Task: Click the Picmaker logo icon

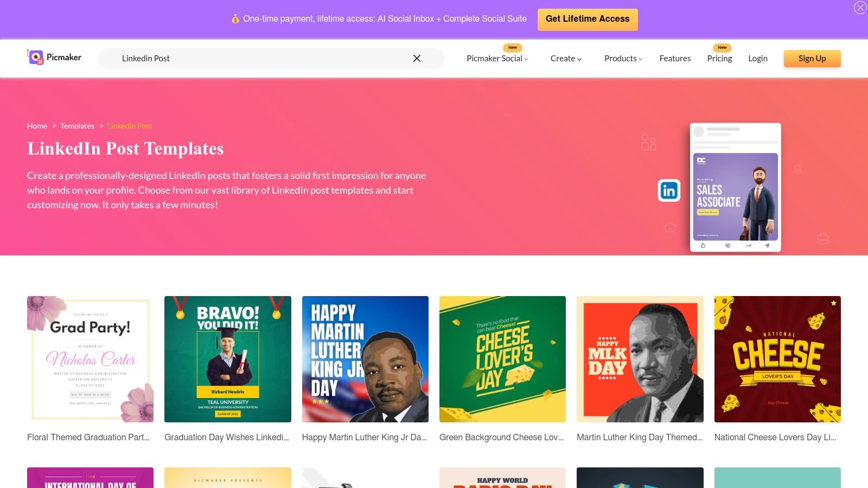Action: [x=36, y=57]
